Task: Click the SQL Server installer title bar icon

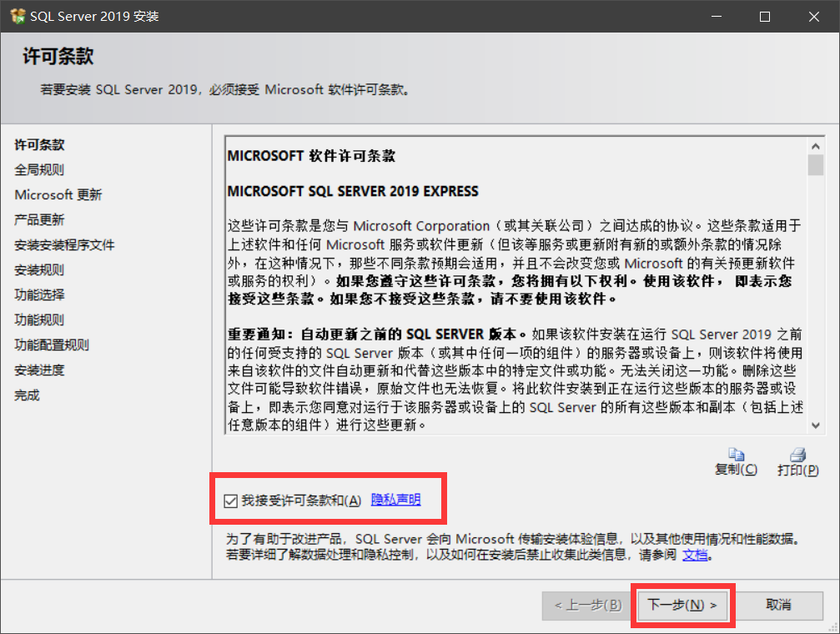Action: [18, 16]
